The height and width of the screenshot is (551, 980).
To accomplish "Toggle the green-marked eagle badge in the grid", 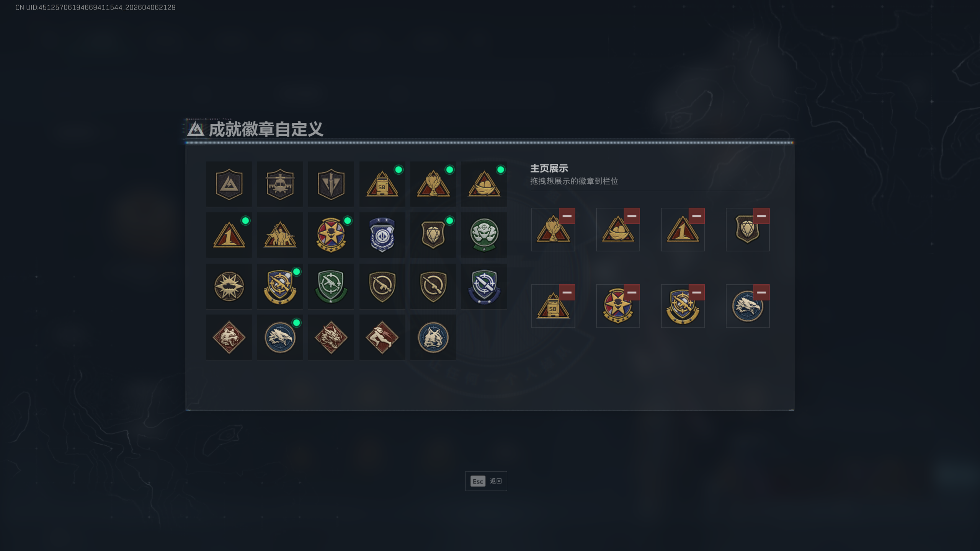I will click(x=280, y=337).
